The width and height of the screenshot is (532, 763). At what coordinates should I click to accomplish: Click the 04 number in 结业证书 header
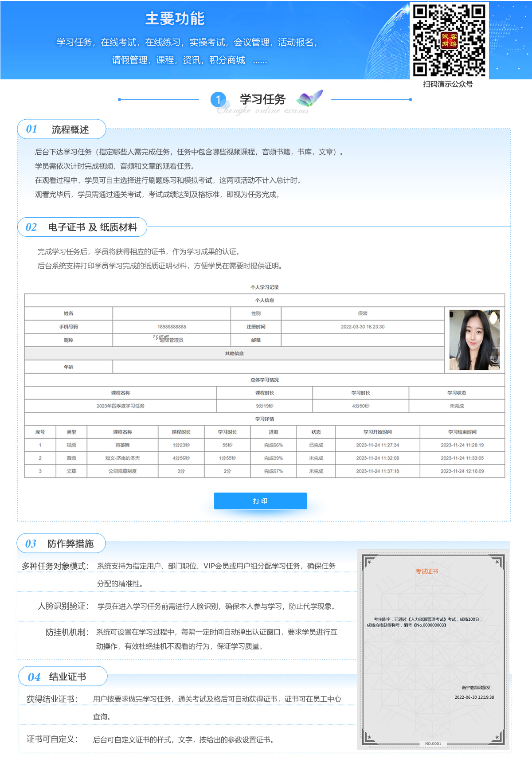(x=34, y=677)
